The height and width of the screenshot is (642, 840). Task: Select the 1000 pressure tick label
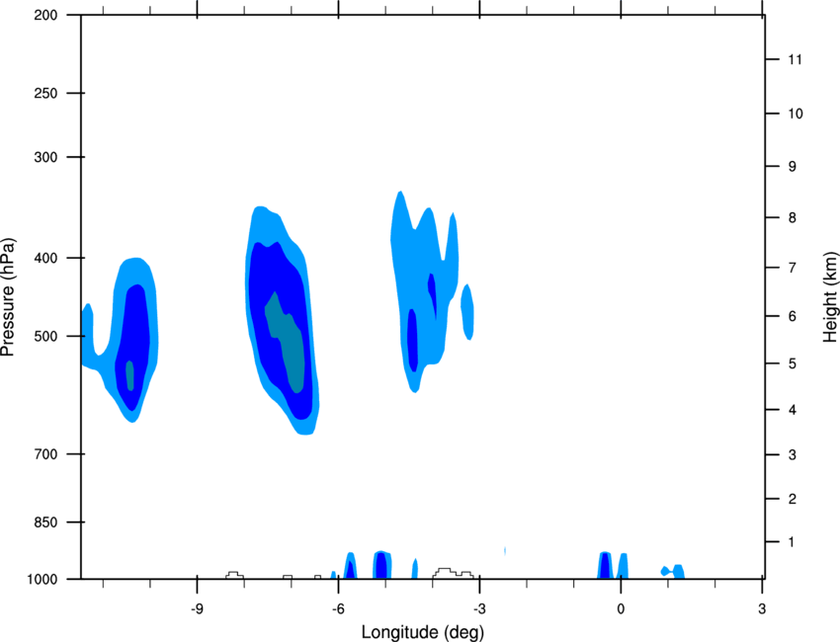click(x=42, y=580)
